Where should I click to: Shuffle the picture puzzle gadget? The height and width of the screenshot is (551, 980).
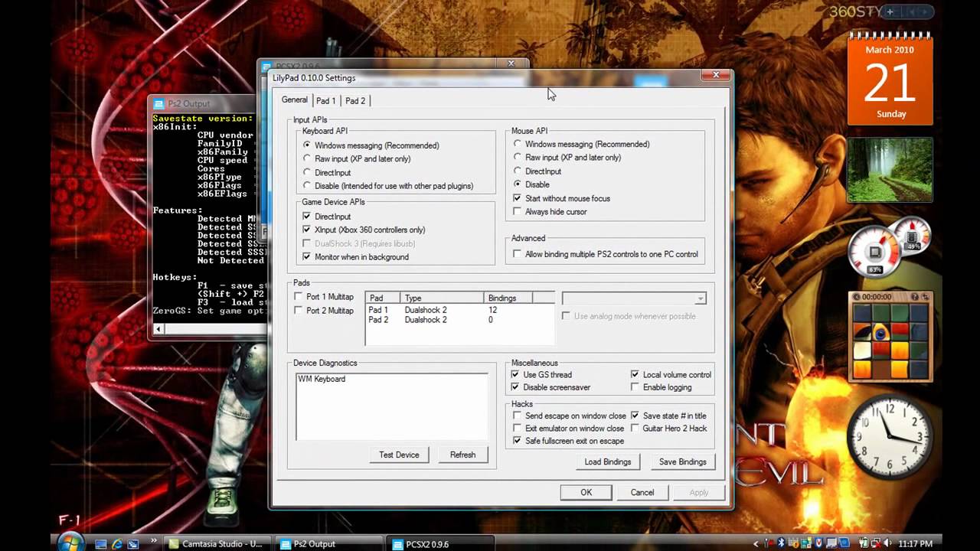[925, 297]
